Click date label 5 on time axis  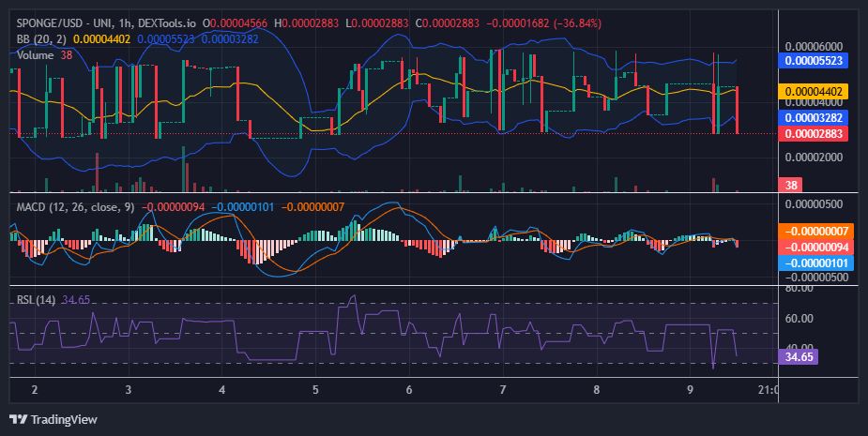click(x=315, y=389)
